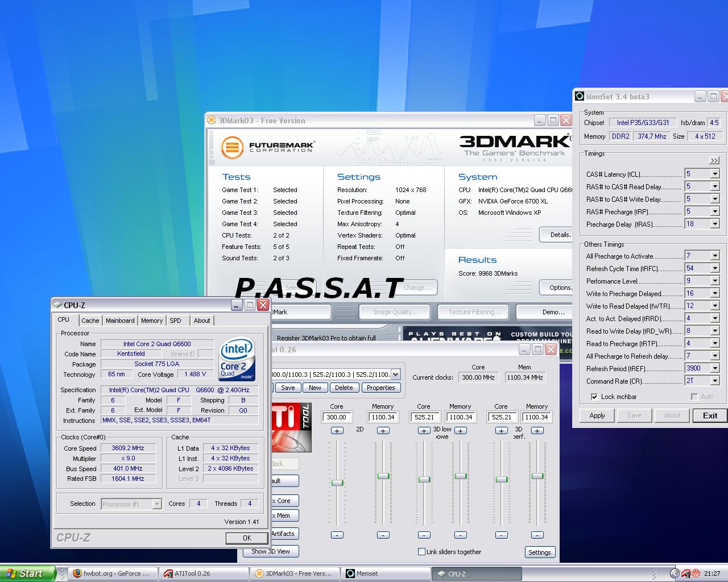Switch to Memset taskbar item
The width and height of the screenshot is (728, 582).
pos(384,573)
